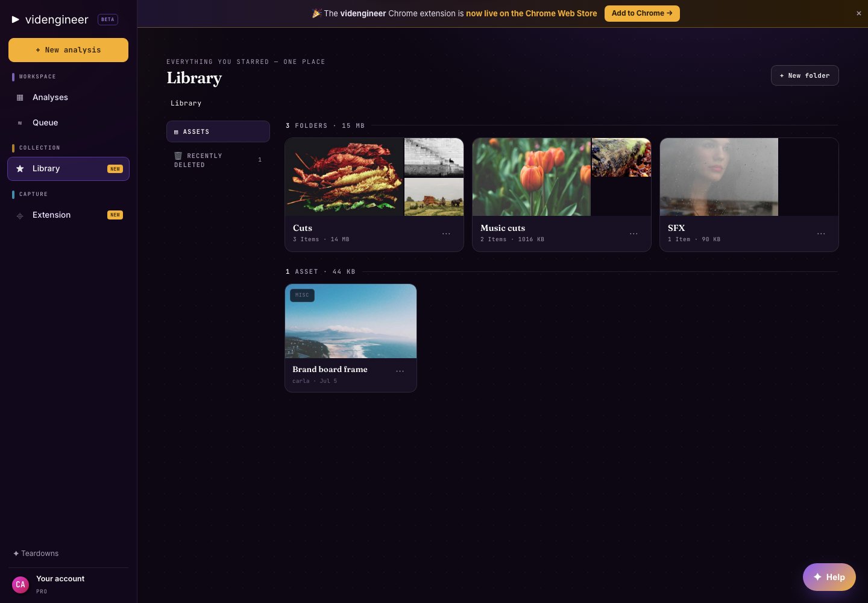The image size is (868, 603).
Task: Click the carla · Jul 5 text
Action: click(x=315, y=381)
